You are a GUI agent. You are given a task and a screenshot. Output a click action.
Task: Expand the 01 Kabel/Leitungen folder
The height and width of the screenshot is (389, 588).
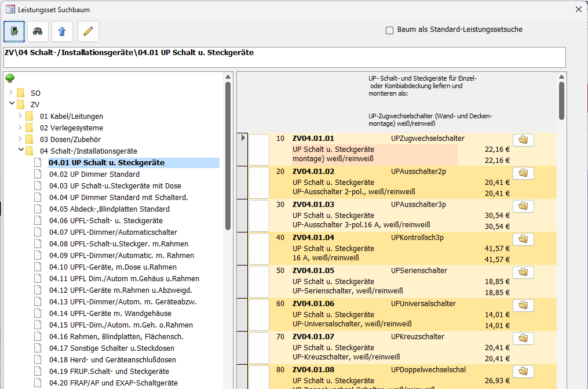[x=20, y=116]
